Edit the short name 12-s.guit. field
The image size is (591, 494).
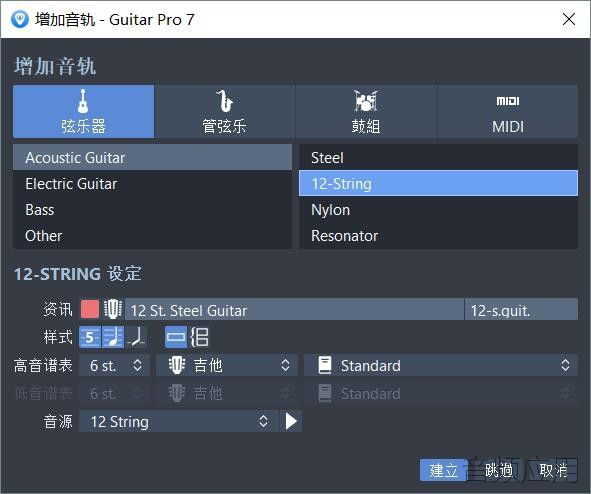point(522,310)
